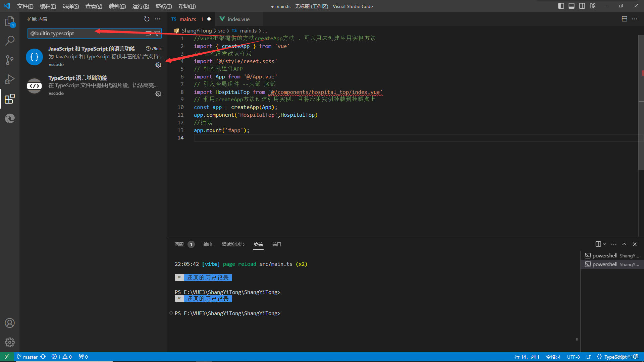
Task: Toggle primary sidebar visibility in title bar
Action: [x=561, y=6]
